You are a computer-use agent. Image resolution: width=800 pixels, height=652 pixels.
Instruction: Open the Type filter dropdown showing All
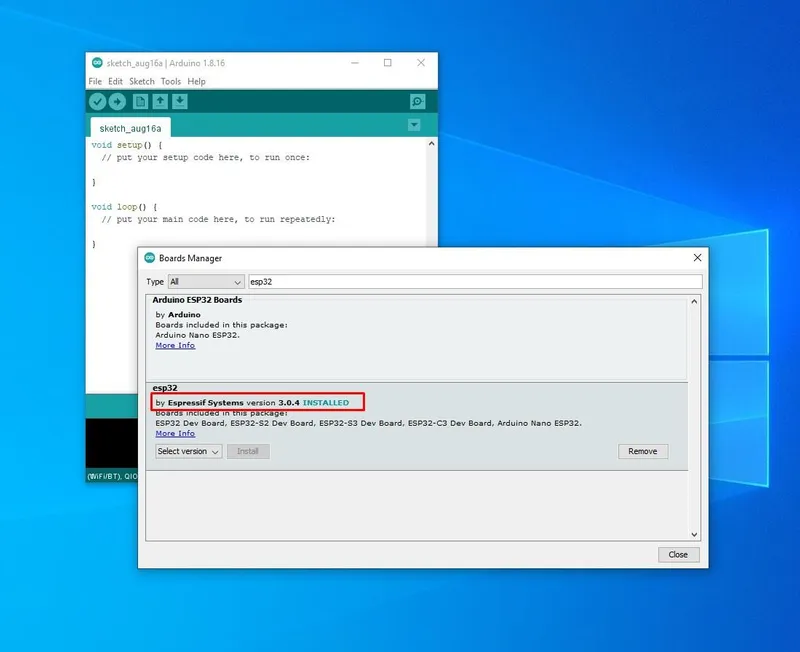(x=205, y=281)
